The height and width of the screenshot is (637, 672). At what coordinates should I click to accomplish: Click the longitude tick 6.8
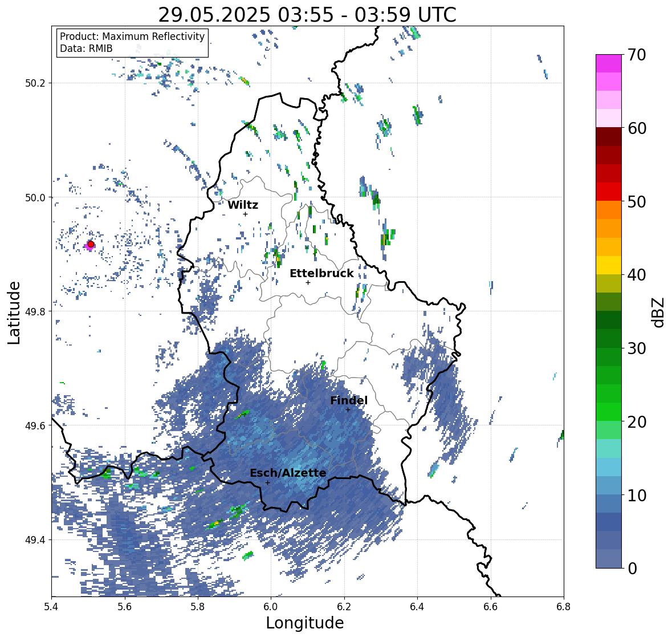click(x=563, y=606)
